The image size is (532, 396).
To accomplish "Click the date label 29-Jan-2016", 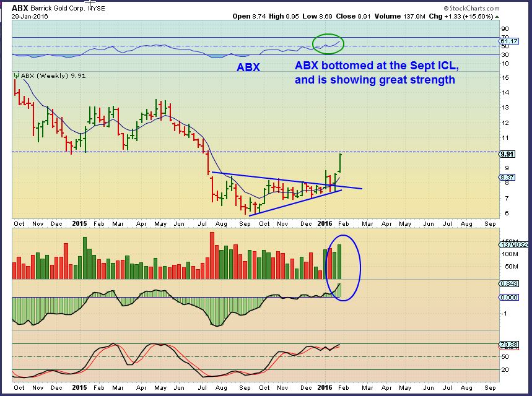I will pyautogui.click(x=30, y=16).
